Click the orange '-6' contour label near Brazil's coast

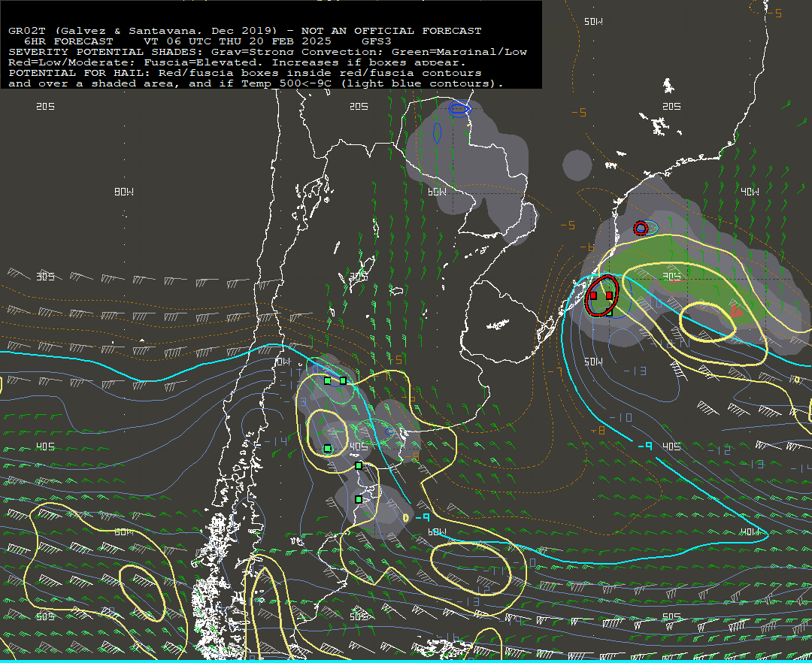(587, 247)
